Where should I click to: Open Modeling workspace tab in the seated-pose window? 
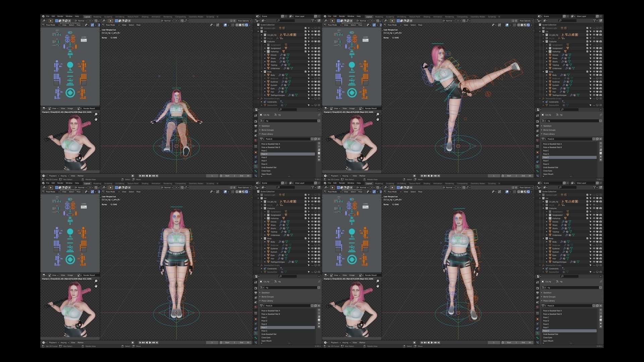click(x=97, y=16)
